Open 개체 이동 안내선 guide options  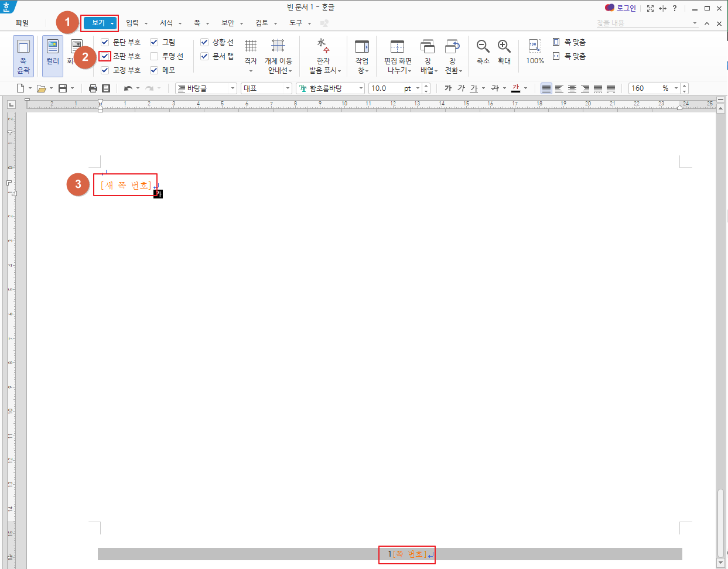(278, 56)
